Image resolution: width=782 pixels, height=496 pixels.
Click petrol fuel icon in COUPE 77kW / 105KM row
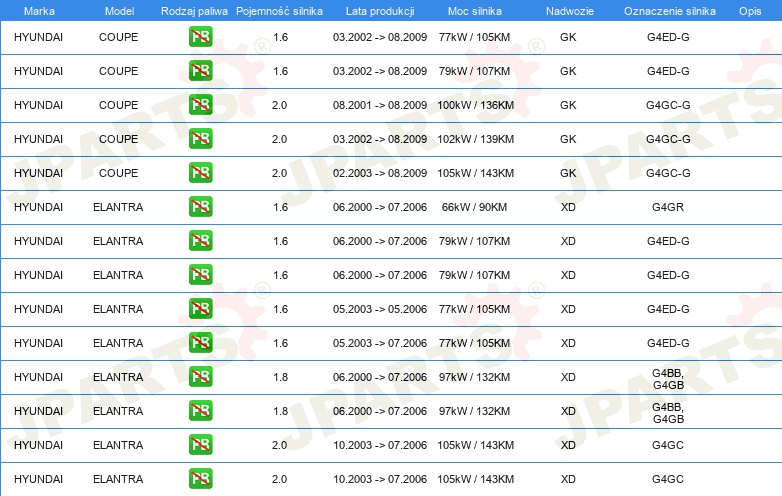coord(200,37)
